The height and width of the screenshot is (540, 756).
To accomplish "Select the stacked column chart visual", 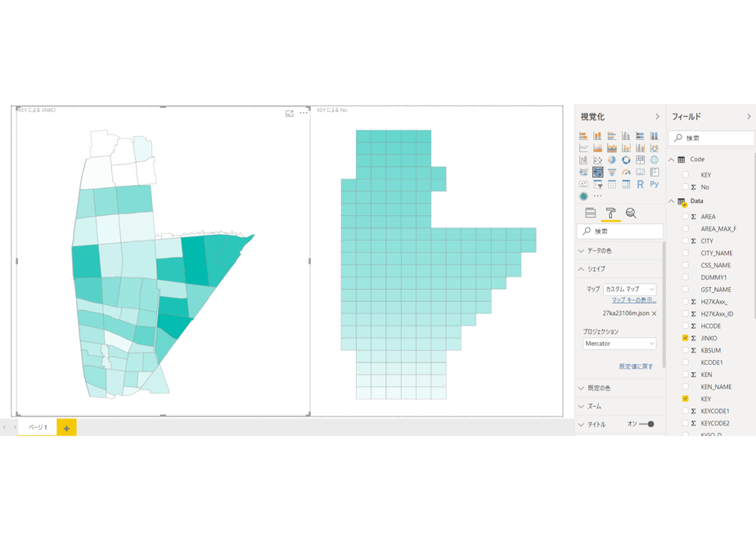I will pyautogui.click(x=597, y=136).
